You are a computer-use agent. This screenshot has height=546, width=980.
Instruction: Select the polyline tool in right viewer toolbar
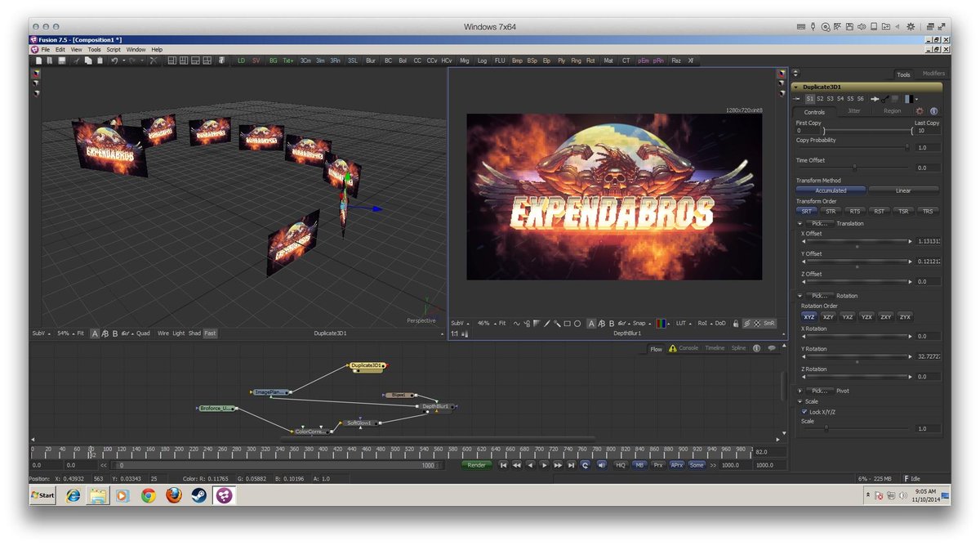(517, 324)
